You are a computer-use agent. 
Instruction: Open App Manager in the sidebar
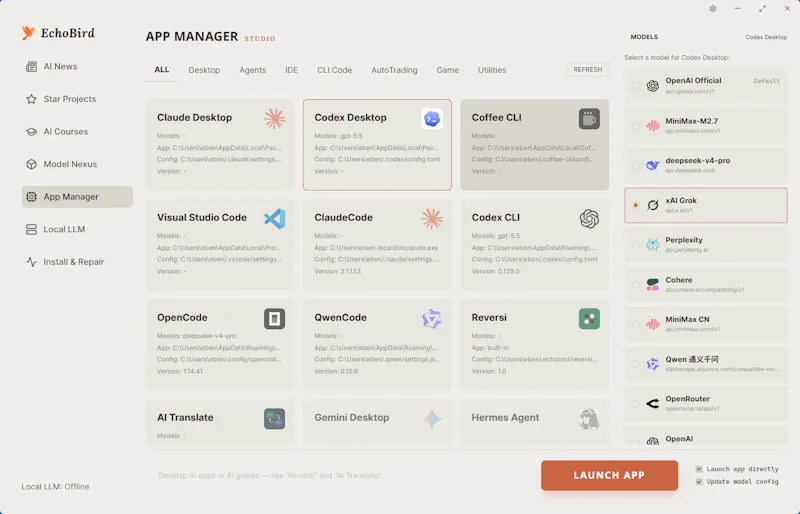click(x=78, y=197)
